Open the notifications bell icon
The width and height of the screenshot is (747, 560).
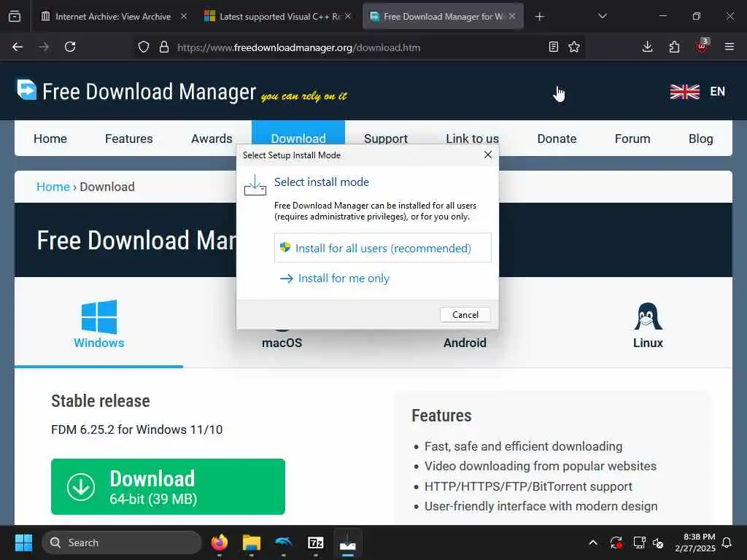pyautogui.click(x=727, y=542)
